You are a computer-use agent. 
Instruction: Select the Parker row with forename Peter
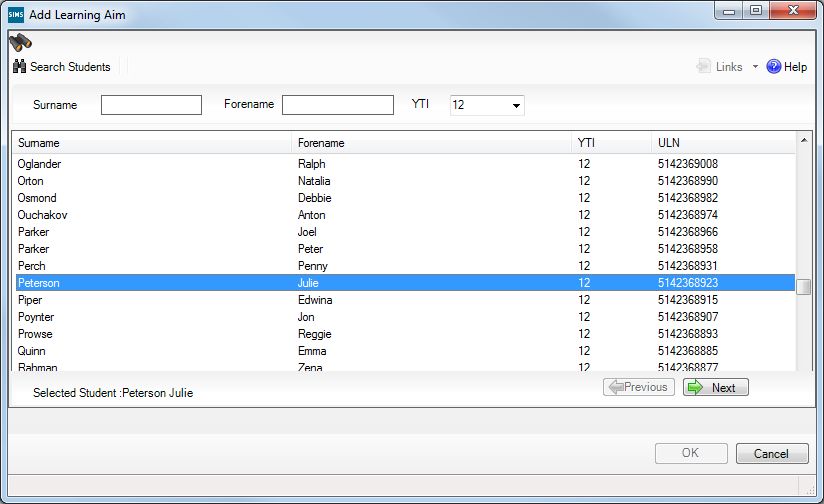click(x=405, y=249)
